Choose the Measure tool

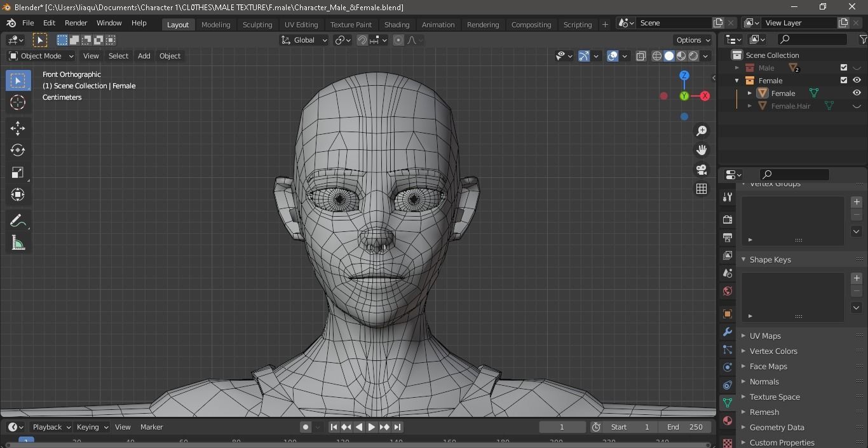(18, 243)
